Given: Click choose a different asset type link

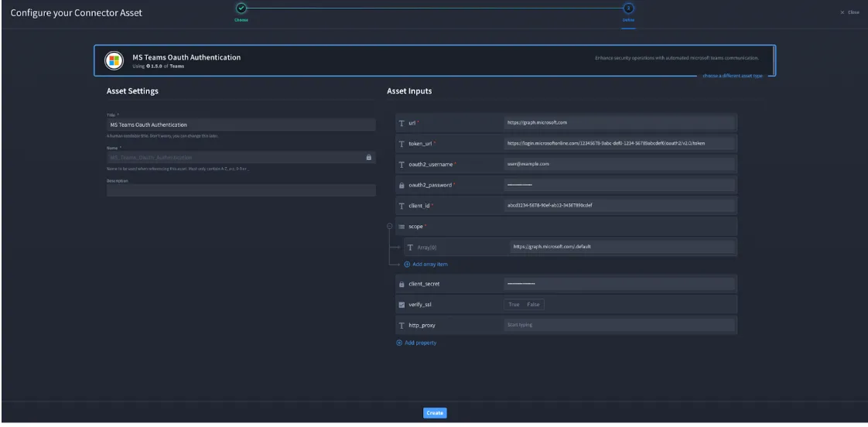Looking at the screenshot, I should click(x=733, y=75).
